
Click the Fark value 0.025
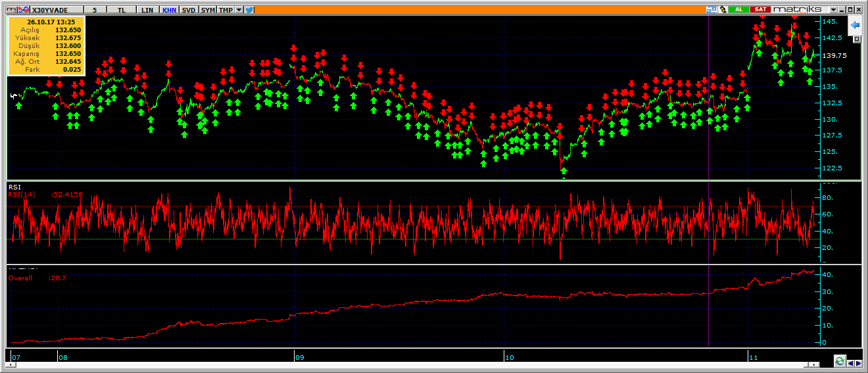(x=72, y=69)
